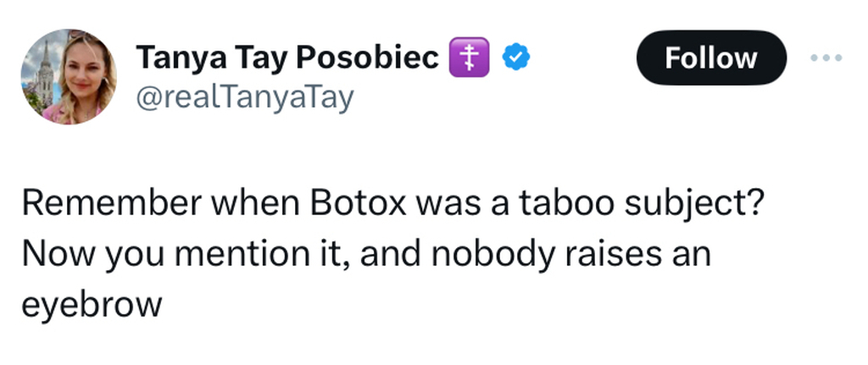This screenshot has width=868, height=365.
Task: Click the surname Posobiec in the display name
Action: coord(367,58)
